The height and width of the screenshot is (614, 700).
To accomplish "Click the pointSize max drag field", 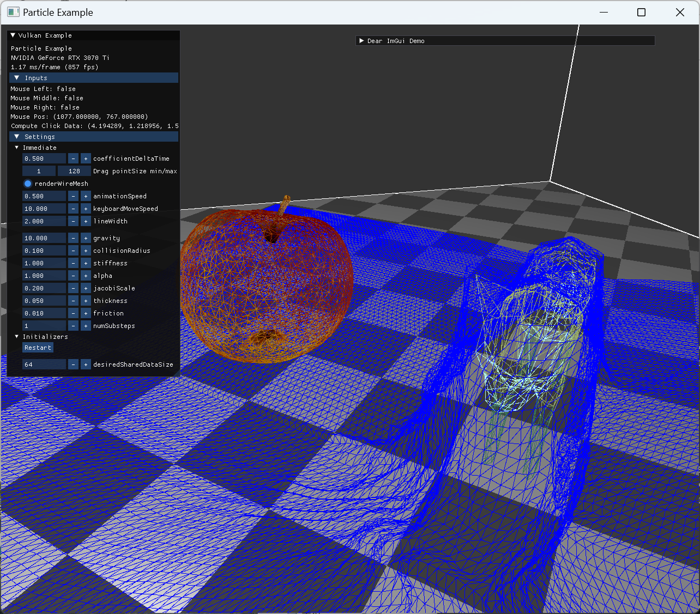I will [74, 171].
